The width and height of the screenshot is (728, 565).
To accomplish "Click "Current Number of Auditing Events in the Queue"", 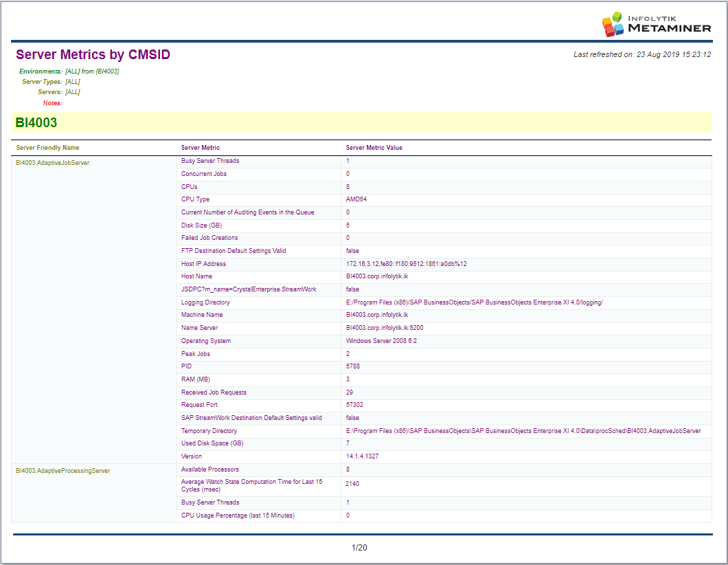I will (x=247, y=212).
